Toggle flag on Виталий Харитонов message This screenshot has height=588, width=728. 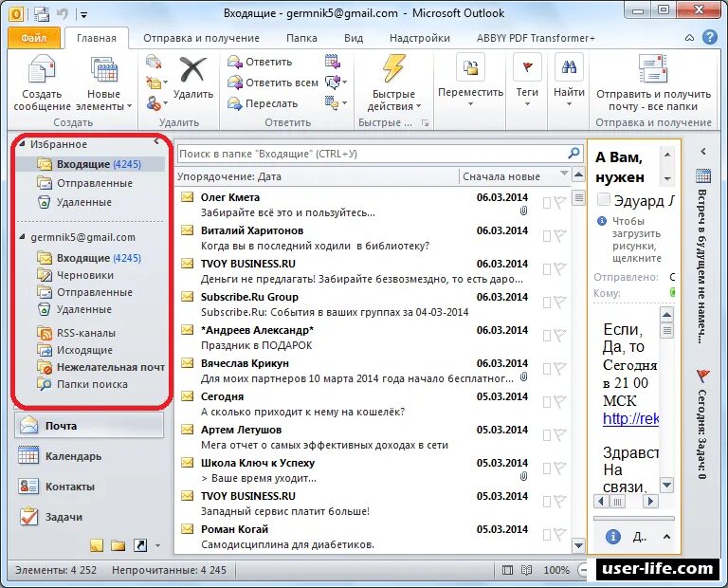click(560, 236)
